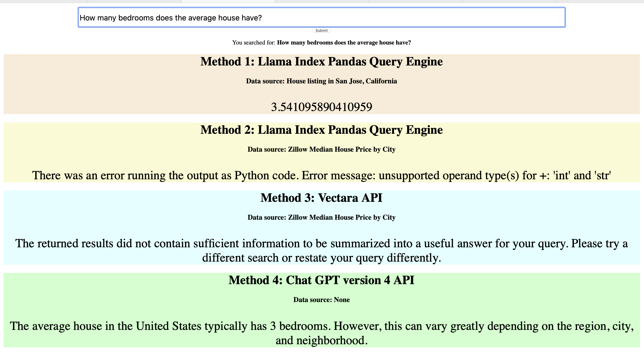Switch to the active light browser tab
Image resolution: width=644 pixels, height=357 pixels.
coord(228,1)
